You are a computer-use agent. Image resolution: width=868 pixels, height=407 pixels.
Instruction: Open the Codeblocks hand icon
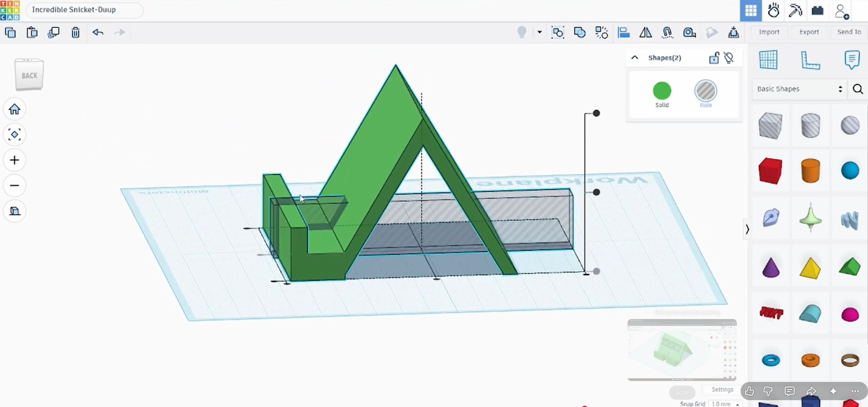point(773,10)
